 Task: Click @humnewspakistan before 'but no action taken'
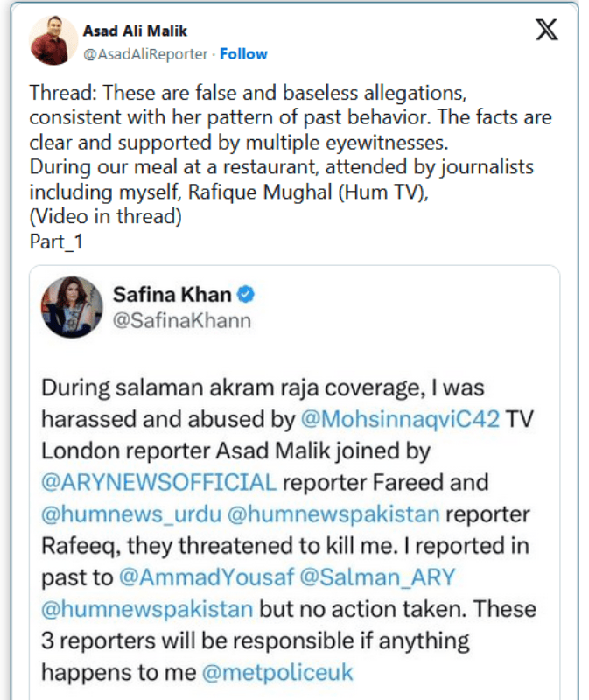[x=146, y=608]
